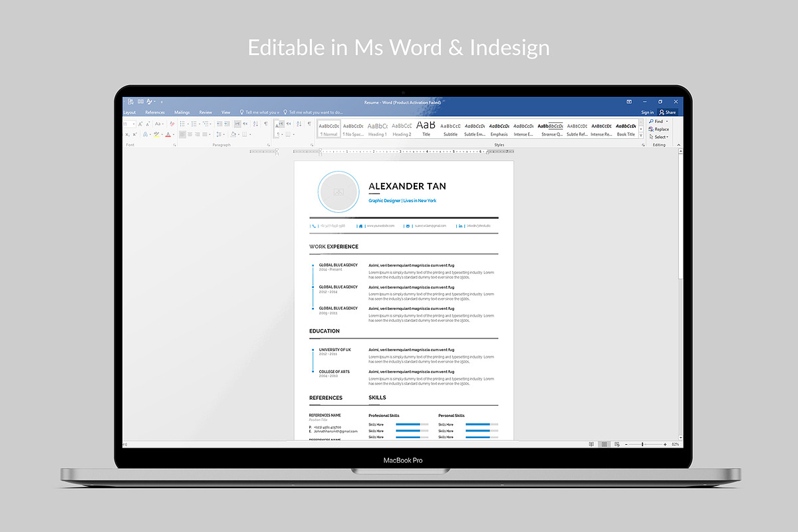The width and height of the screenshot is (798, 532).
Task: Open the Styles pane launcher
Action: [643, 145]
